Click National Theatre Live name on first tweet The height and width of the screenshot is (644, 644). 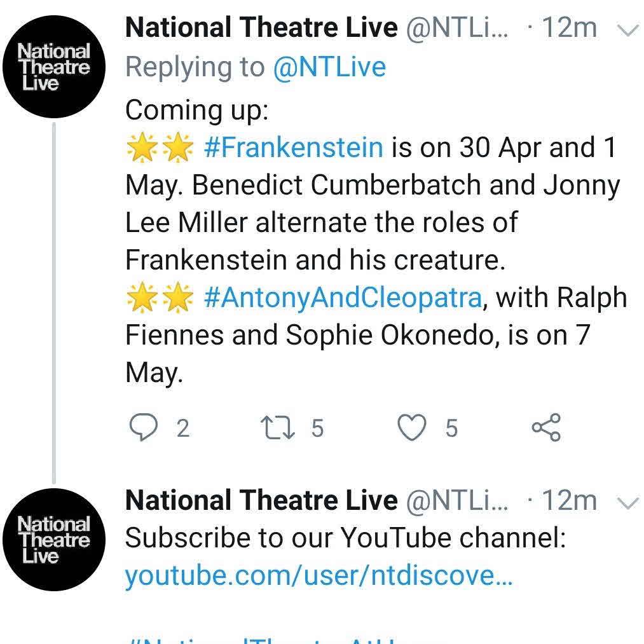click(261, 28)
